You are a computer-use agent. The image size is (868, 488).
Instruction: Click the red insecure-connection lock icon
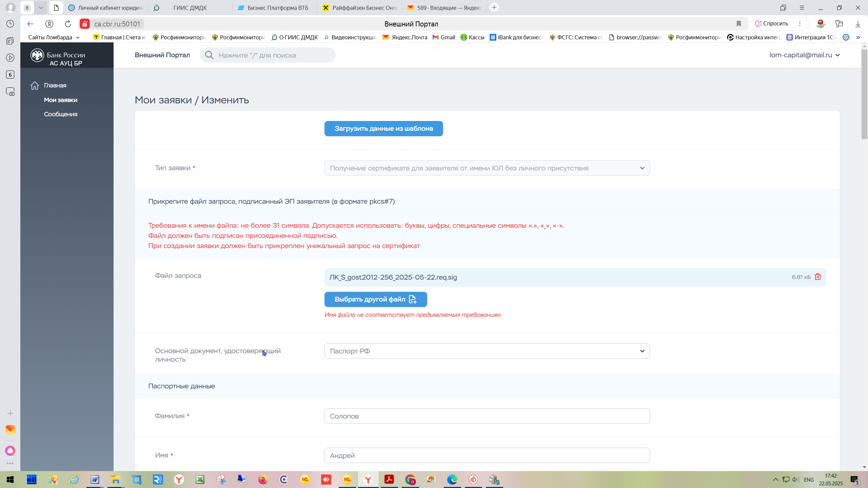[85, 24]
